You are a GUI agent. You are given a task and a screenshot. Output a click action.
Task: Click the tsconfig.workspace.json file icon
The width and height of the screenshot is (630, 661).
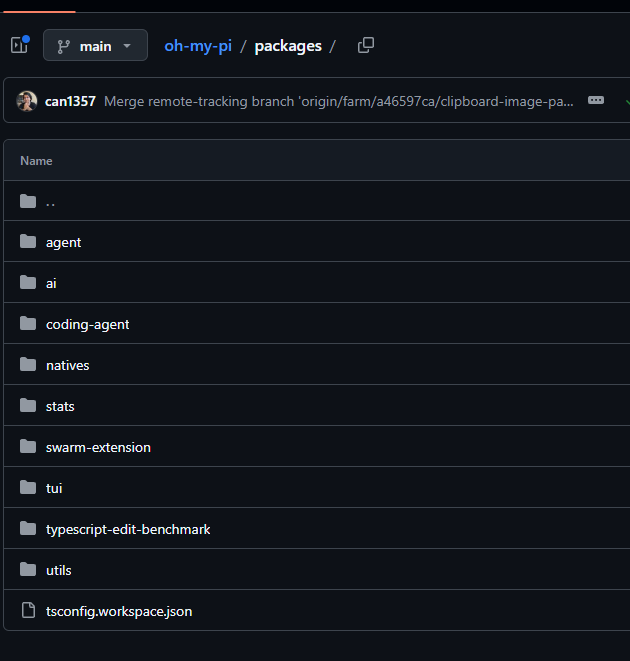(x=28, y=610)
